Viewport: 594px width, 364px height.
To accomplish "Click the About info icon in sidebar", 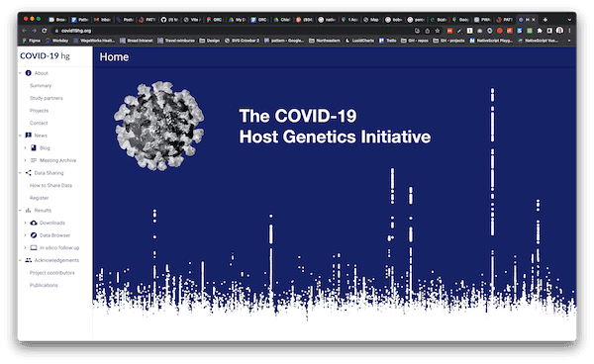I will click(x=28, y=73).
